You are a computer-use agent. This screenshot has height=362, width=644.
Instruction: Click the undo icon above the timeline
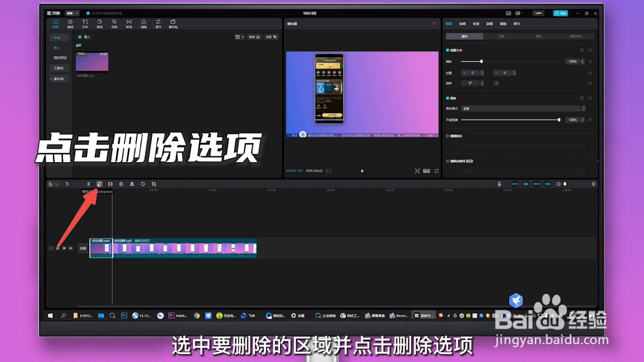(x=67, y=184)
